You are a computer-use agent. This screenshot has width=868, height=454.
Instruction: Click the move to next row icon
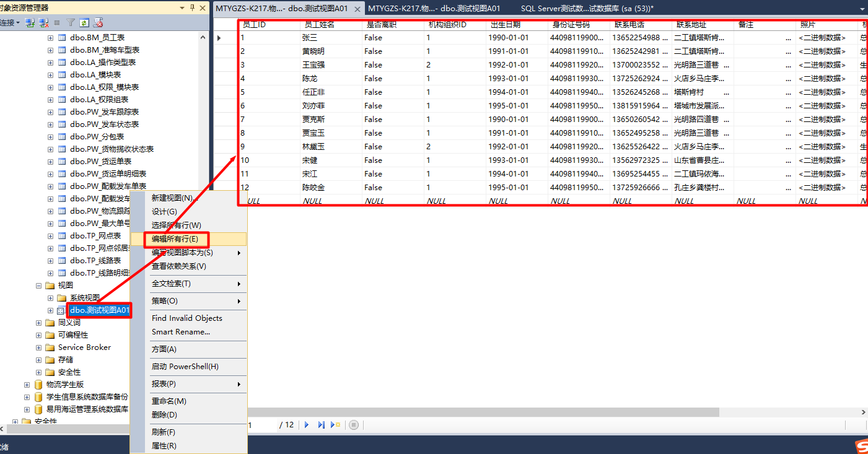point(307,425)
